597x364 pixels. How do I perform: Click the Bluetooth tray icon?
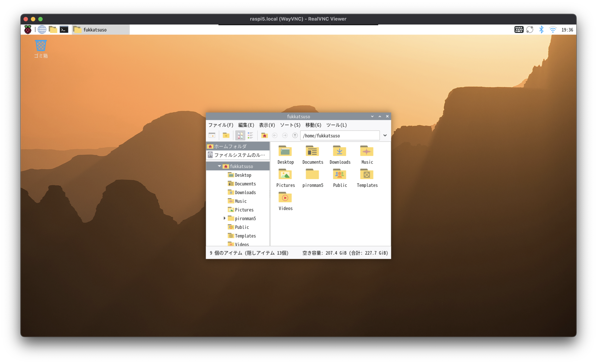coord(541,30)
